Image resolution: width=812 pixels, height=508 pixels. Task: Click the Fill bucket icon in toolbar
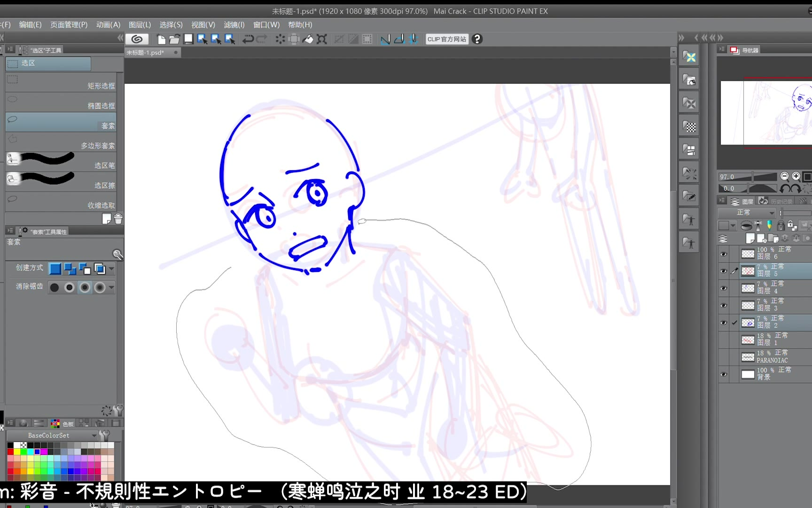tap(308, 39)
